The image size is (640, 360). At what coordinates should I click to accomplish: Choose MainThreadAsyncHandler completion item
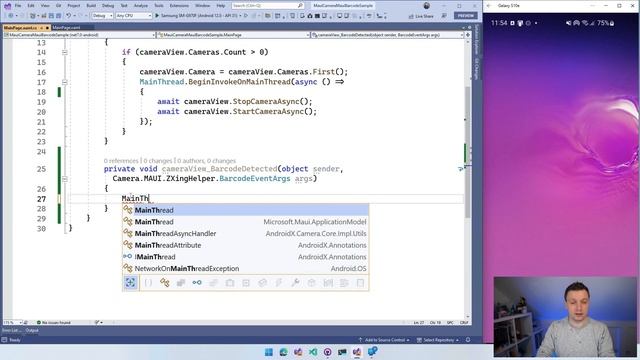pos(245,233)
